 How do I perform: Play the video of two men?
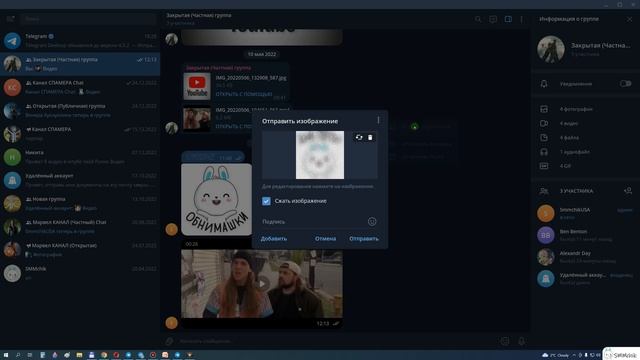tap(262, 284)
